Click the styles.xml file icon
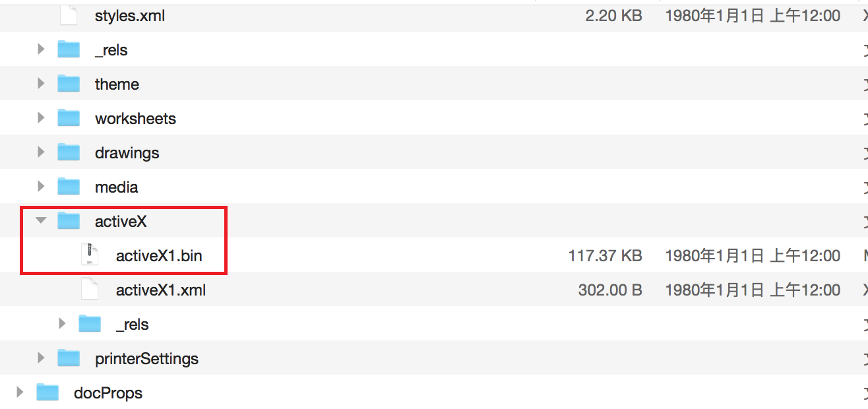868x409 pixels. (69, 16)
